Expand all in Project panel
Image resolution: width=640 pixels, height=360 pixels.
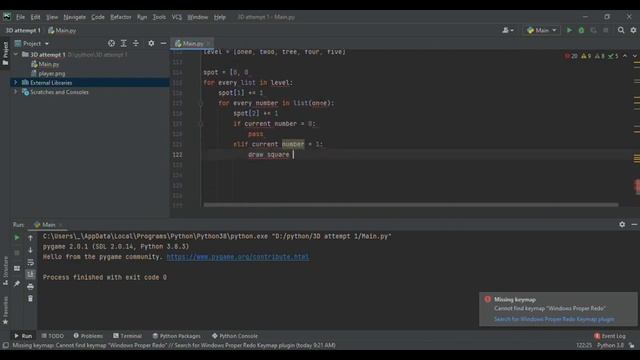coord(123,43)
